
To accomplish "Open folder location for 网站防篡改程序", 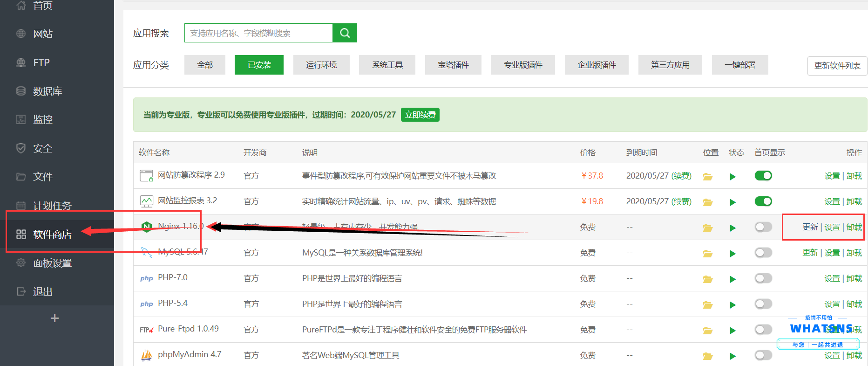I will [x=707, y=177].
